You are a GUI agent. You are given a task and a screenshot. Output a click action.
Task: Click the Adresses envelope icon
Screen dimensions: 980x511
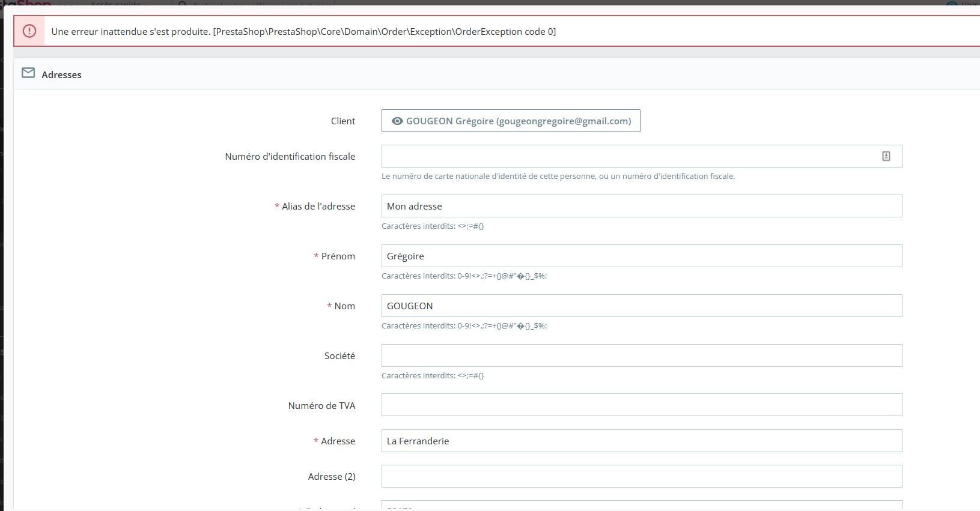click(28, 73)
